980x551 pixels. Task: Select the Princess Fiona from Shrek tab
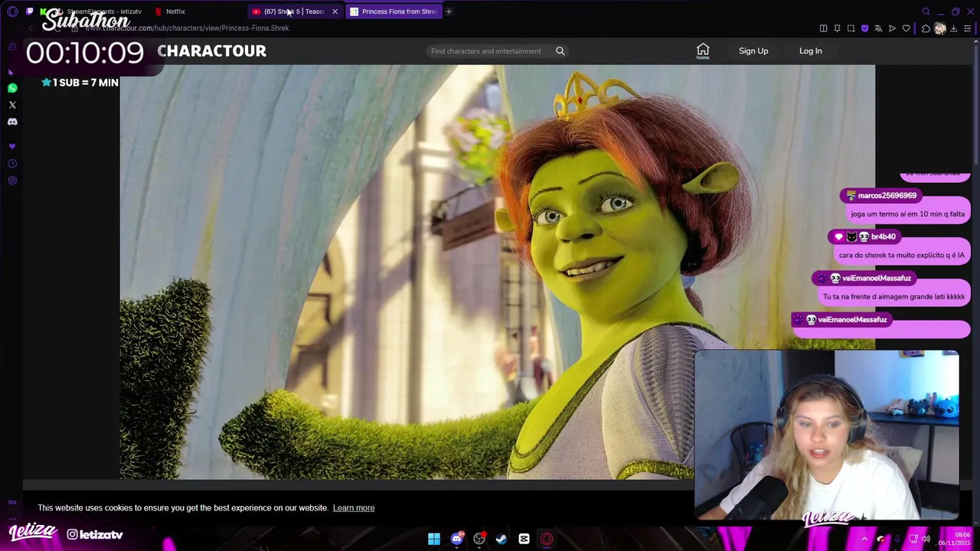(394, 11)
